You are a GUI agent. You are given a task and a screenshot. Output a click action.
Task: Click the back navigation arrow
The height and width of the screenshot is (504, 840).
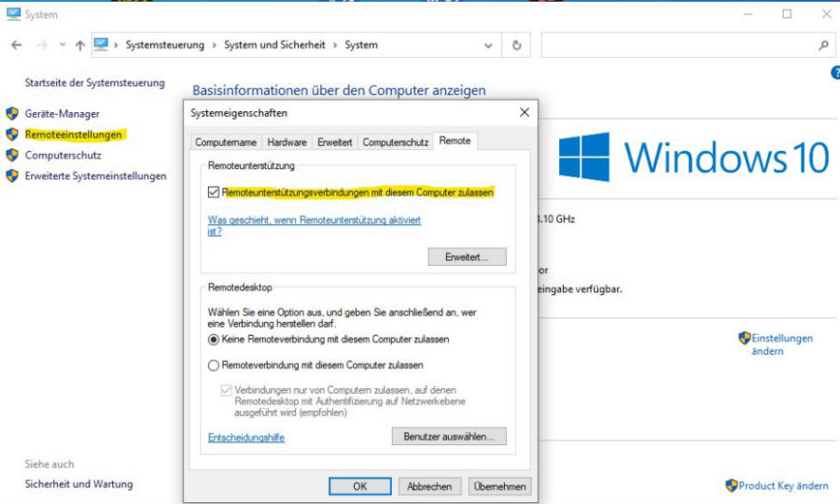coord(16,45)
